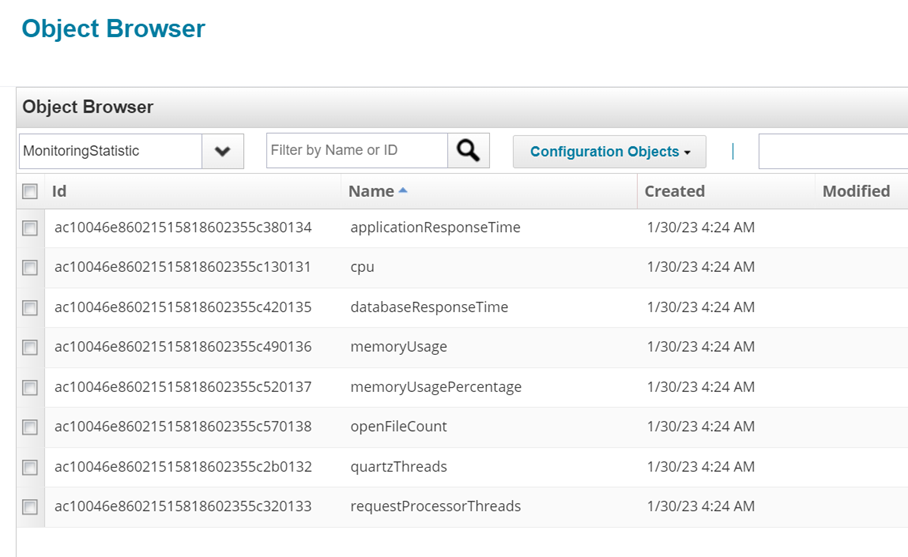Sort by the Created column header
This screenshot has height=557, width=908.
[x=674, y=191]
